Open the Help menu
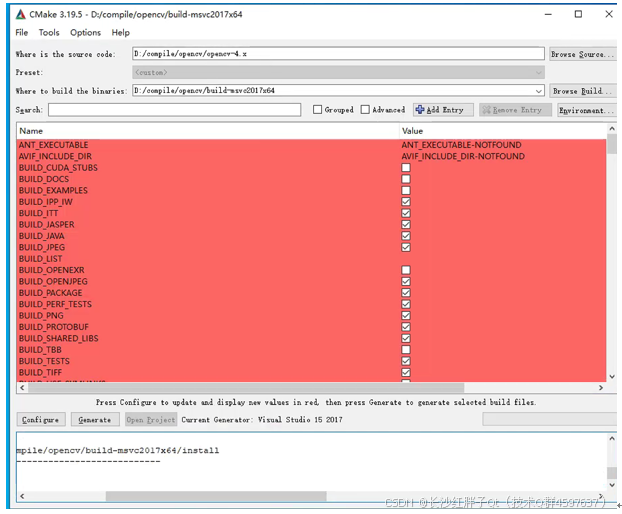The width and height of the screenshot is (622, 514). [121, 33]
